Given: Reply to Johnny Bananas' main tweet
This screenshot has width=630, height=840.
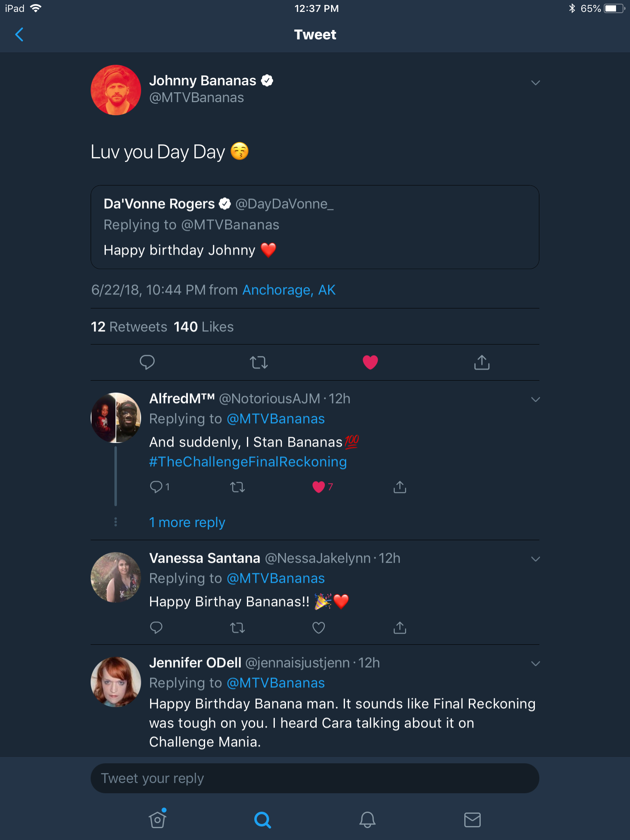Looking at the screenshot, I should (147, 362).
